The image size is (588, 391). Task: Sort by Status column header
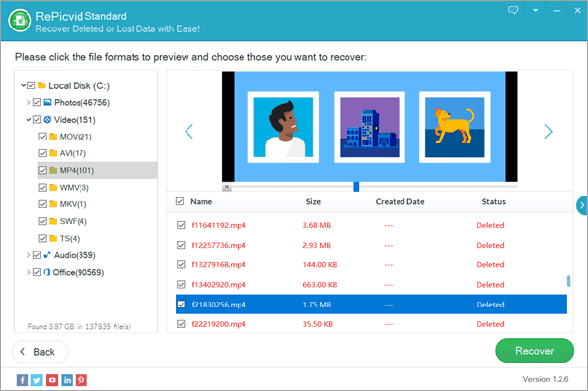(x=493, y=201)
